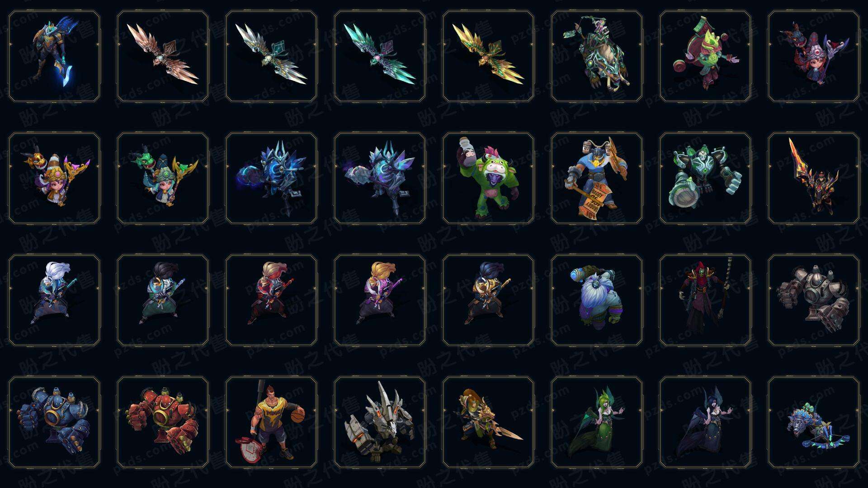The width and height of the screenshot is (868, 488).
Task: Click the red-hooded figure with long staff
Action: 705,300
